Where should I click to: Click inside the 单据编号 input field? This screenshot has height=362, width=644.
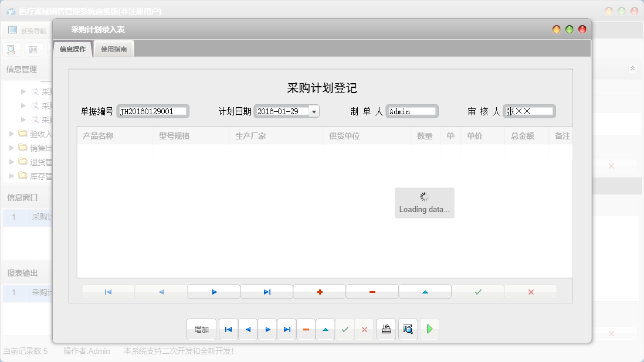click(x=152, y=111)
